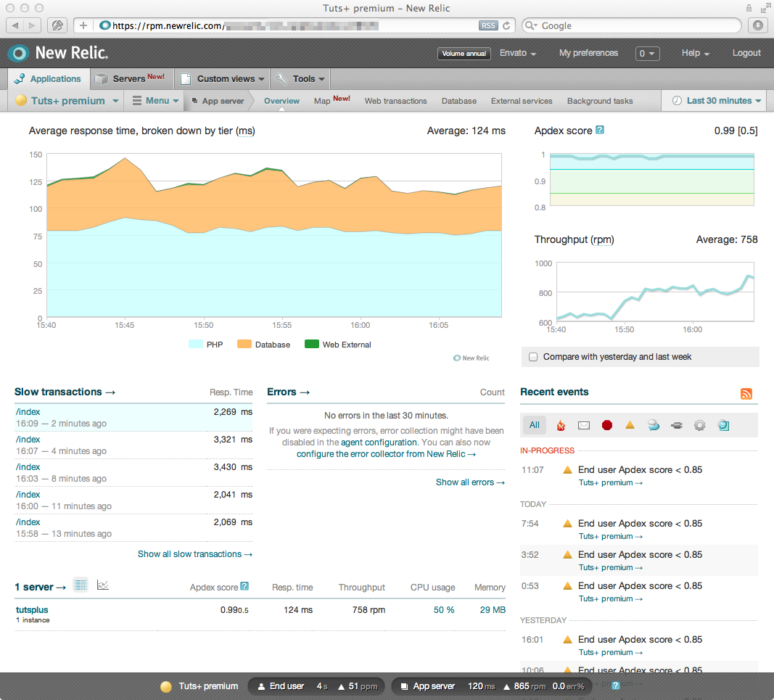The width and height of the screenshot is (774, 700).
Task: Open the agent configuration link
Action: (x=379, y=442)
